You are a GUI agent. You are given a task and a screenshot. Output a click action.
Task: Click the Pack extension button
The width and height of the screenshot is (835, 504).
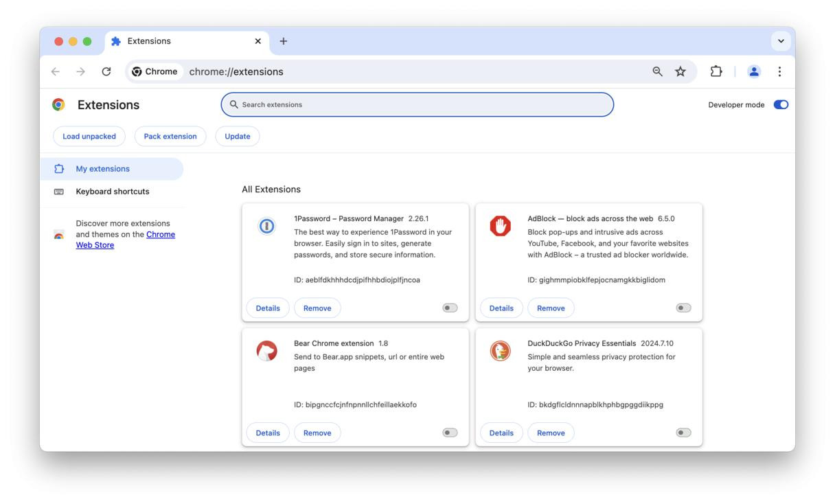coord(170,136)
